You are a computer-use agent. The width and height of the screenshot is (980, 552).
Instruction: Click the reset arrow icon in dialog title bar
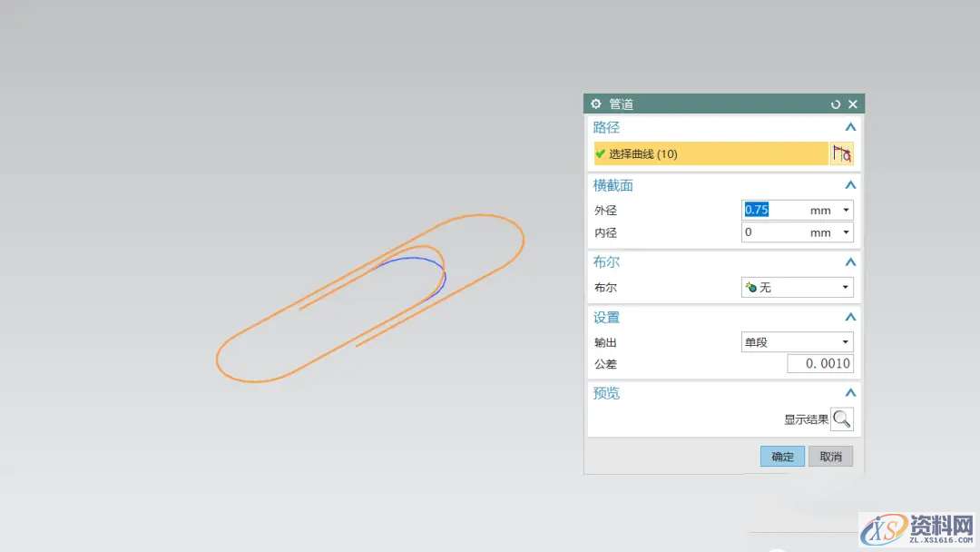836,104
